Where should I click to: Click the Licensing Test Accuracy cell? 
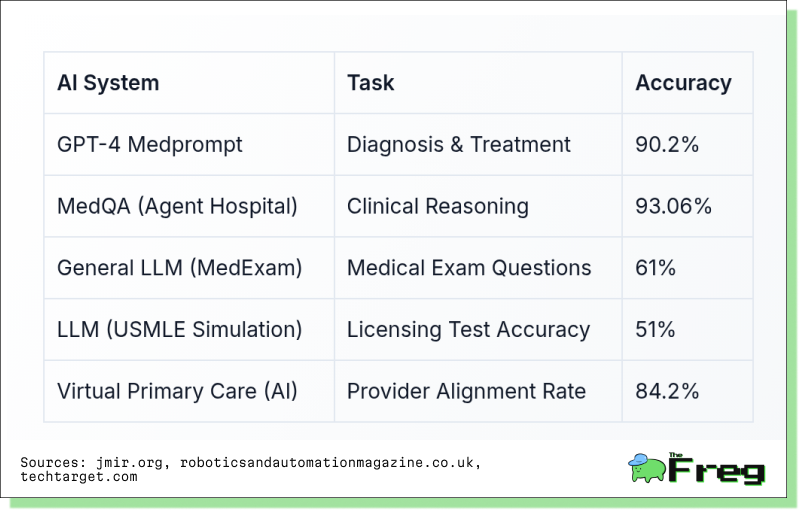point(468,329)
